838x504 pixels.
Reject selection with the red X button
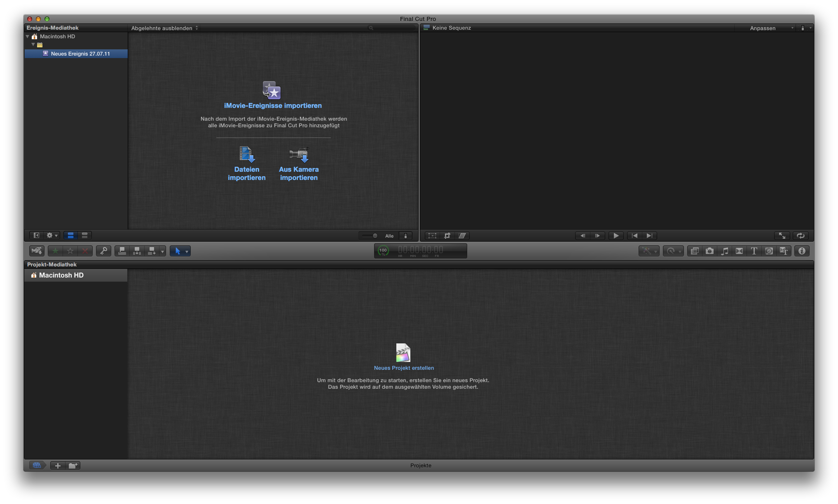[85, 251]
